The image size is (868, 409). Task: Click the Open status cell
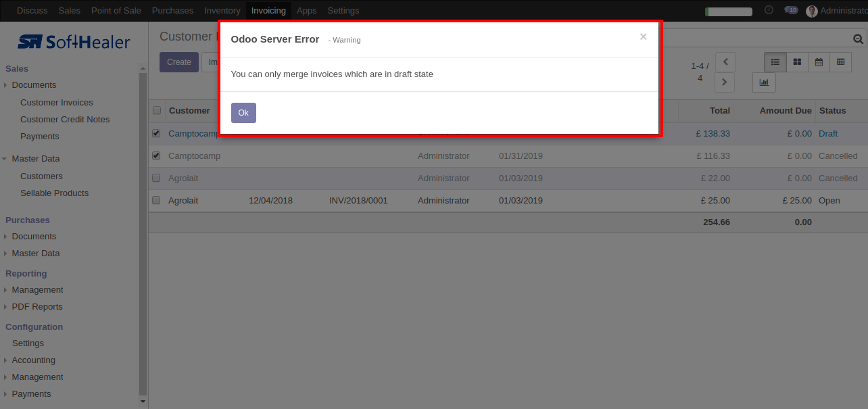point(829,201)
